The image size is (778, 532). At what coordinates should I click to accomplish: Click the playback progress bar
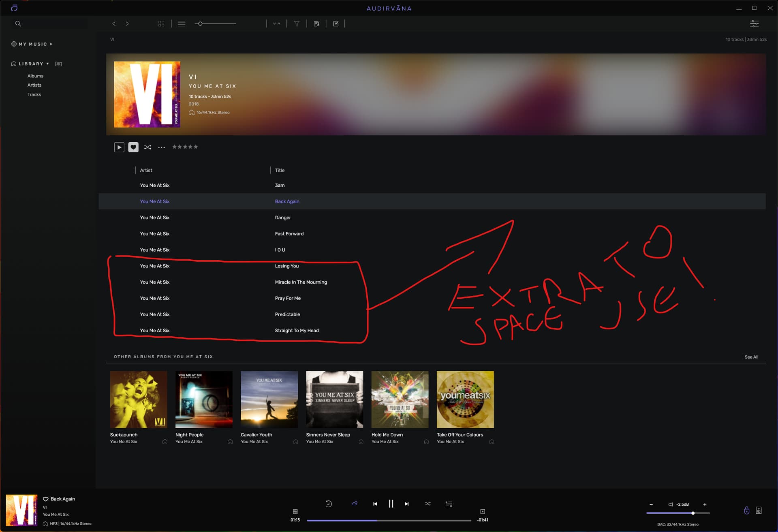389,520
